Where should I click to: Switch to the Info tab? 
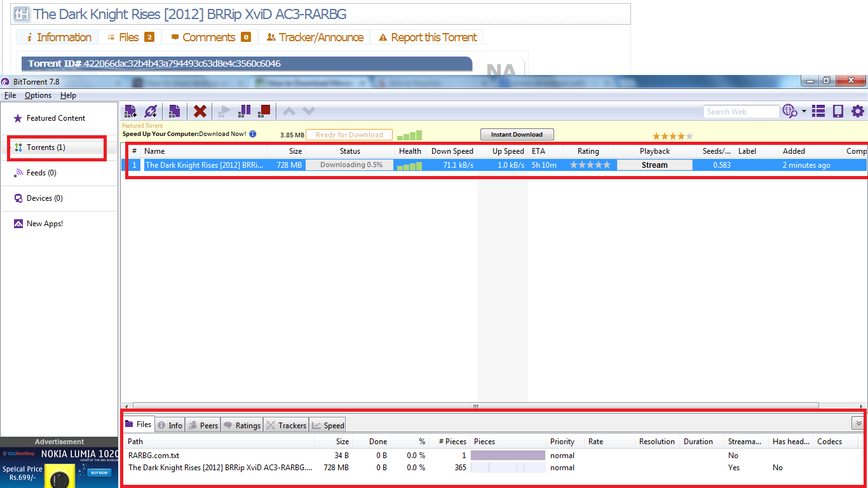pos(170,426)
